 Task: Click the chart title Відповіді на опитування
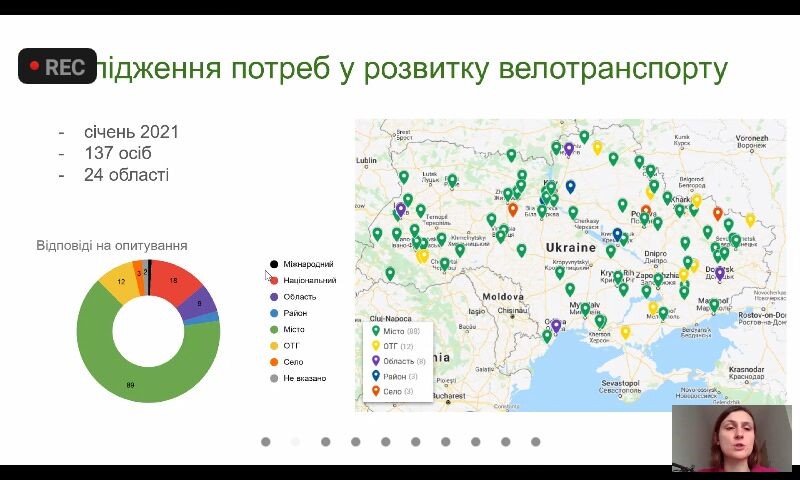click(112, 245)
